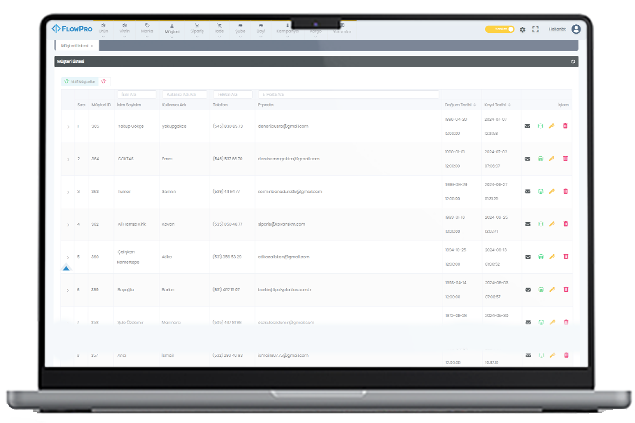Expand the sixth table row's detail chevron

(x=68, y=290)
